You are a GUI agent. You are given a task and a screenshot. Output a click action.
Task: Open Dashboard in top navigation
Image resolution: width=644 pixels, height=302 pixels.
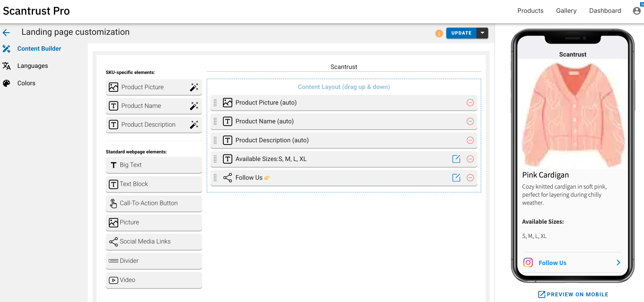pyautogui.click(x=605, y=11)
